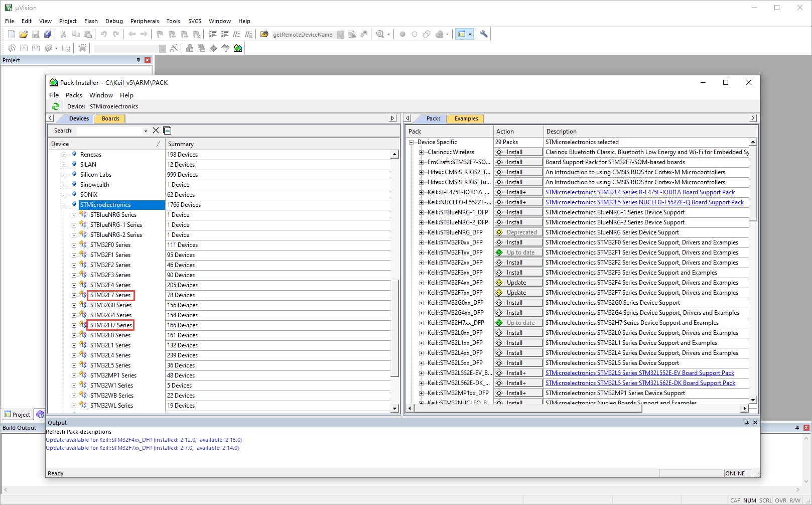The height and width of the screenshot is (505, 812).
Task: Click the Save toolbar icon
Action: click(x=36, y=34)
